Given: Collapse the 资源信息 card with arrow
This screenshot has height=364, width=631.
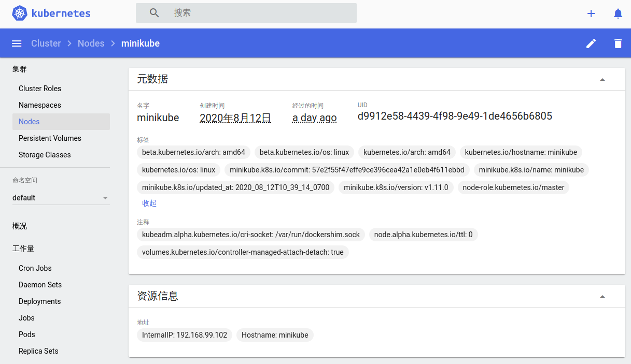Looking at the screenshot, I should [602, 297].
